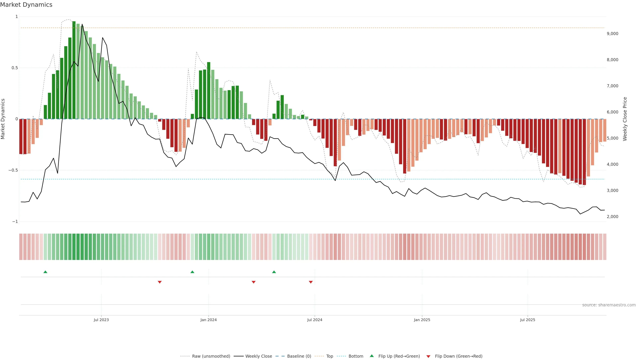Click the Flip Up marker before Jan 2024
644x362 pixels.
pos(192,272)
